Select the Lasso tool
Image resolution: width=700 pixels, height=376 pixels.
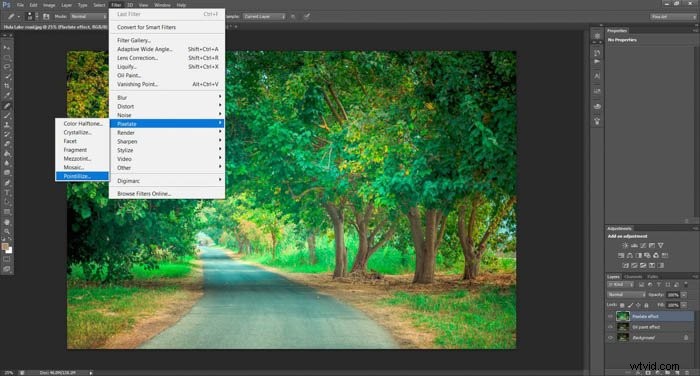7,67
